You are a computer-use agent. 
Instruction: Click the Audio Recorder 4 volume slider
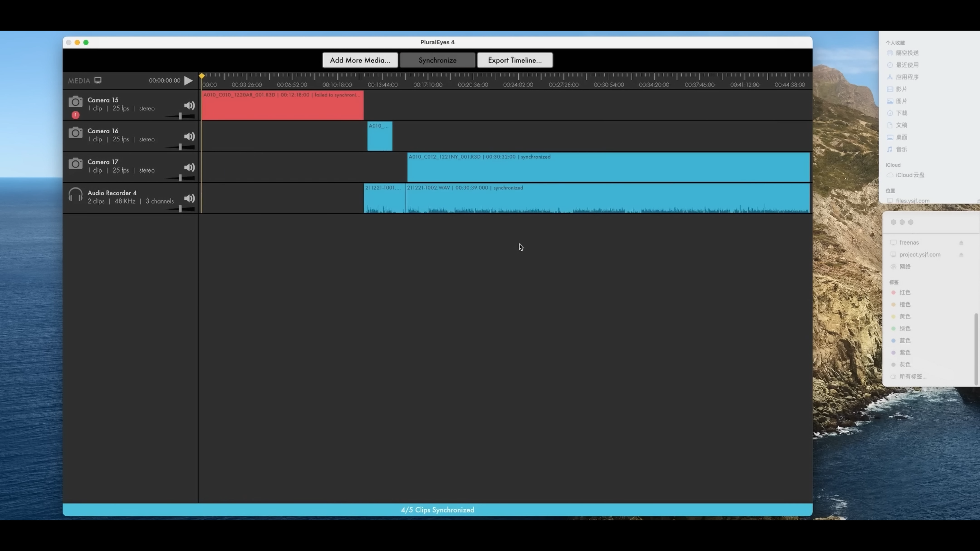180,209
